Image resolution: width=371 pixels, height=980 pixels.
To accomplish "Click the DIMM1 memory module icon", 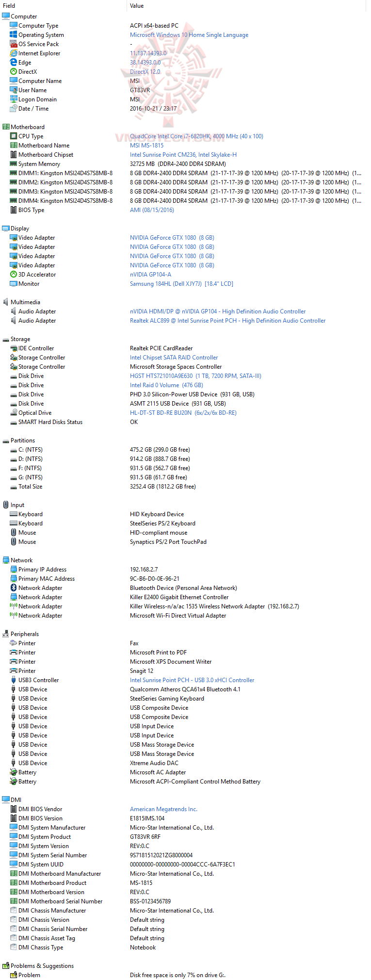I will coord(14,173).
